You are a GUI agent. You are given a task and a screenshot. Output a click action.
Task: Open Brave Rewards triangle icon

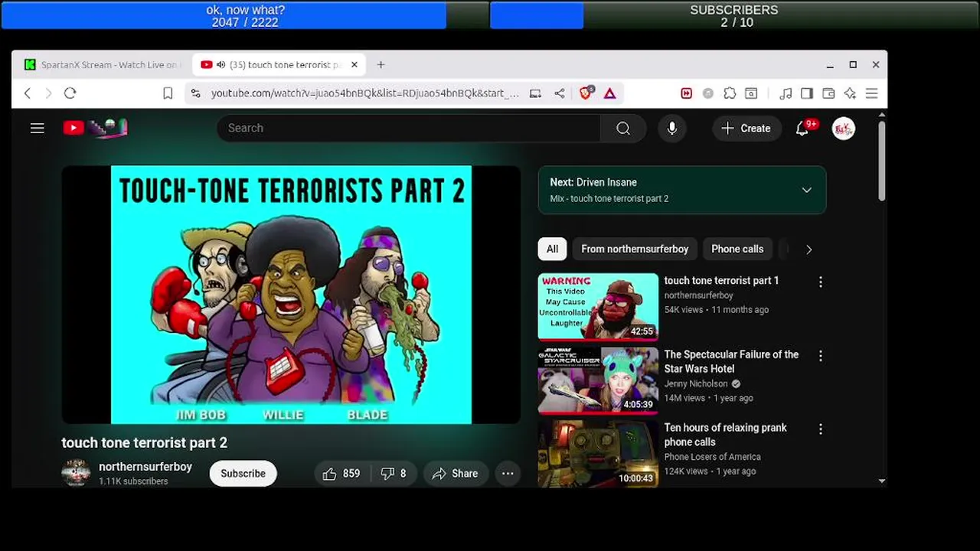click(x=610, y=93)
